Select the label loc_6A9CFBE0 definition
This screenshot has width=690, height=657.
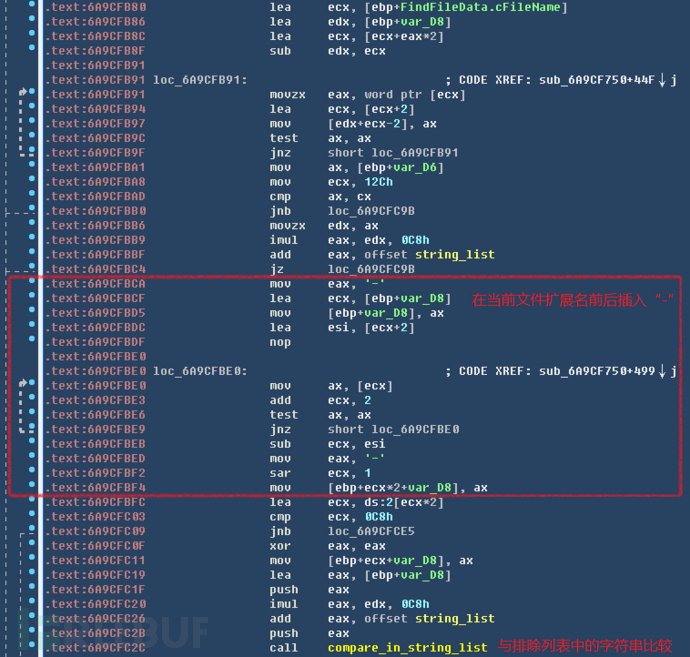click(200, 371)
